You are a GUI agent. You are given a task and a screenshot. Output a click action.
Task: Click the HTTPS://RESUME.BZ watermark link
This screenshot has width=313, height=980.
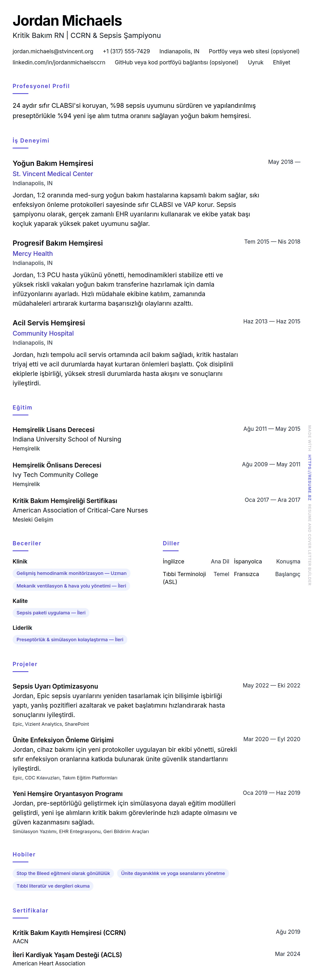coord(310,477)
